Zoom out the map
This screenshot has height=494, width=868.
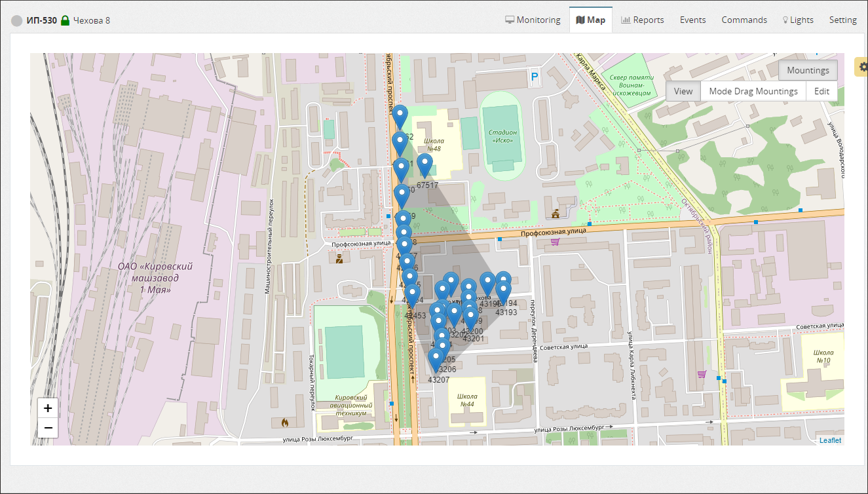coord(48,428)
